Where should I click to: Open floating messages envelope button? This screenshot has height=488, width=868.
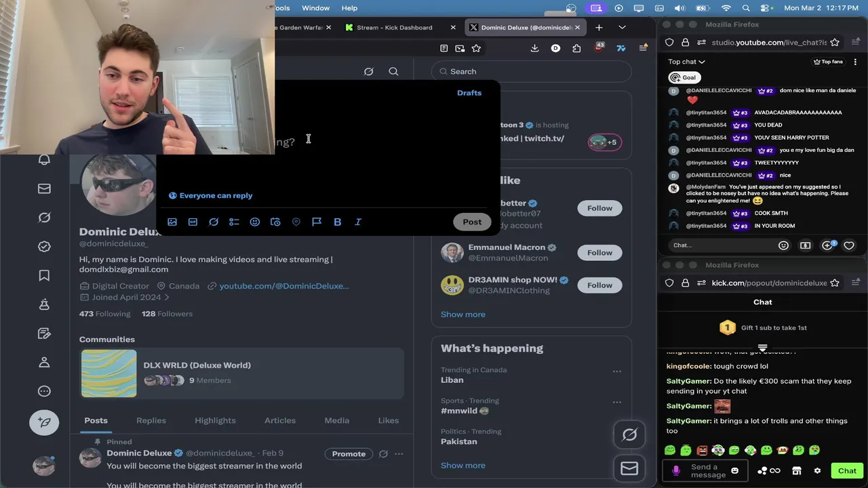click(x=629, y=468)
